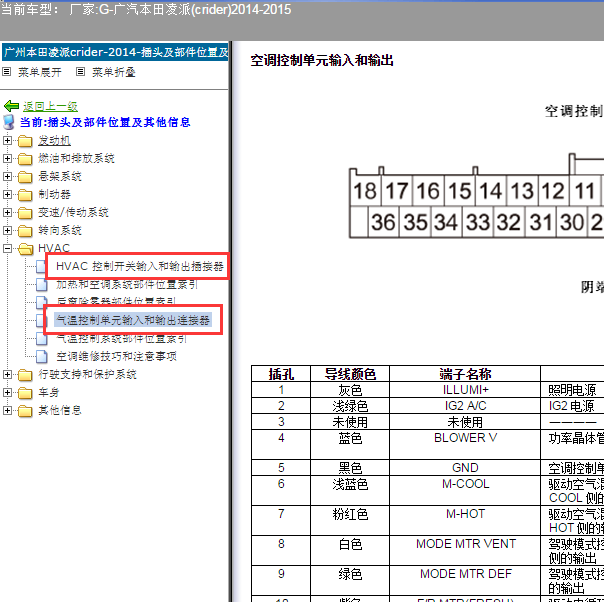Click the 菜单折叠 collapse-menu icon
This screenshot has width=604, height=602.
80,72
